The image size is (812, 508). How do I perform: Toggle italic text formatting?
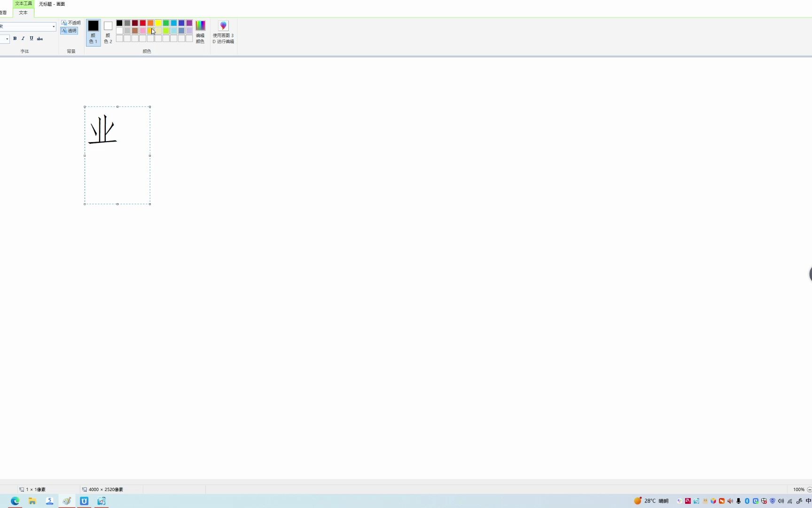pyautogui.click(x=23, y=39)
